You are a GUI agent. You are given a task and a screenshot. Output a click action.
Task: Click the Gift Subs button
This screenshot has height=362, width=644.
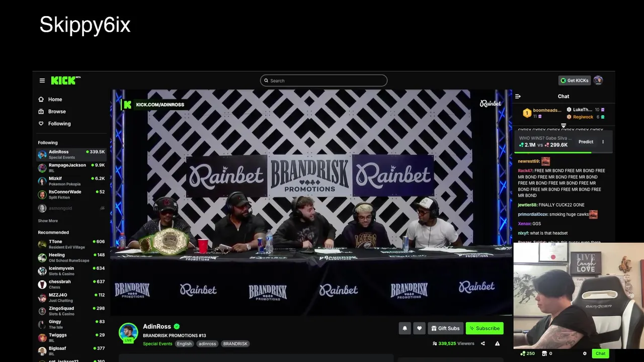tap(444, 328)
